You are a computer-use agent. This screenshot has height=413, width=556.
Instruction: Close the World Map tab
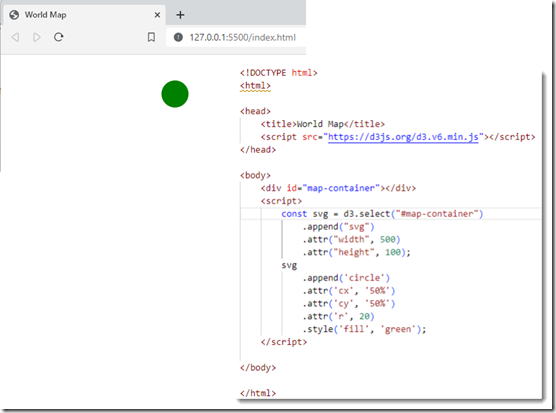coord(157,15)
